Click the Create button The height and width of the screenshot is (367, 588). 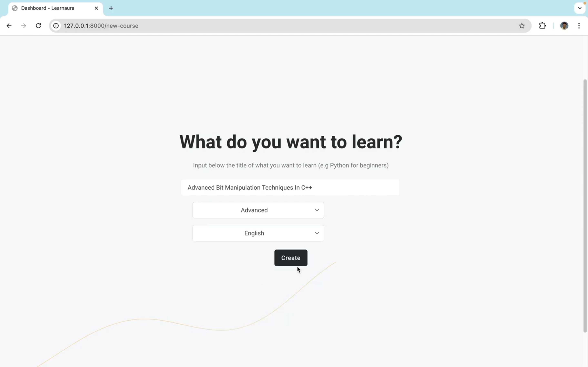point(291,258)
